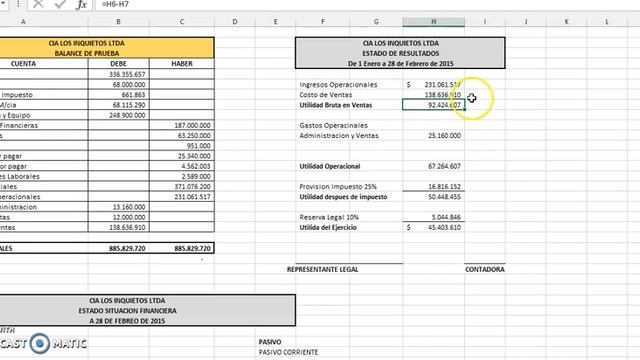Select cell with value 4.562.003
Image resolution: width=640 pixels, height=360 pixels.
tap(182, 166)
